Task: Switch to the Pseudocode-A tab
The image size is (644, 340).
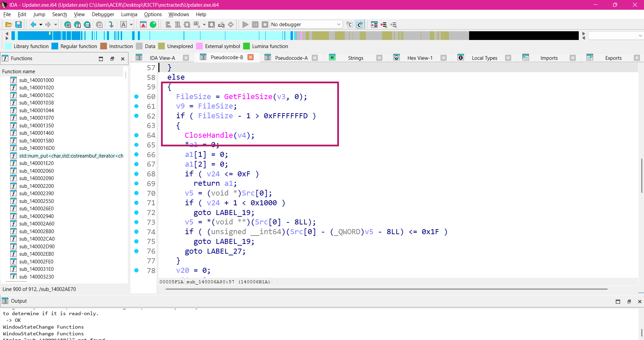Action: (x=291, y=58)
